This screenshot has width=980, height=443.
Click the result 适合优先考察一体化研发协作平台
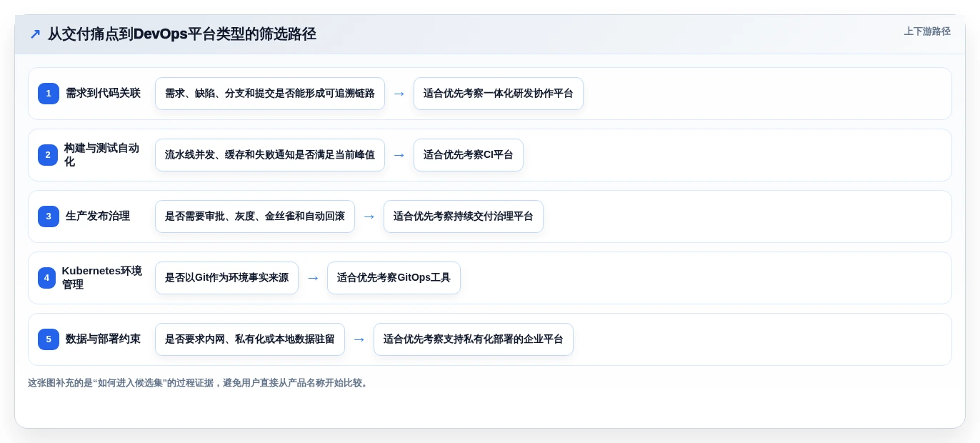tap(499, 94)
